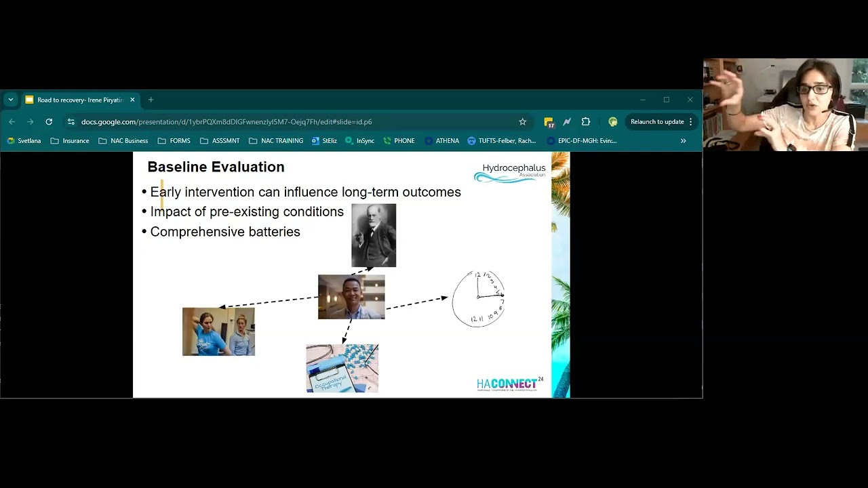Click the lightning-bolt extension icon
This screenshot has width=868, height=488.
[567, 122]
